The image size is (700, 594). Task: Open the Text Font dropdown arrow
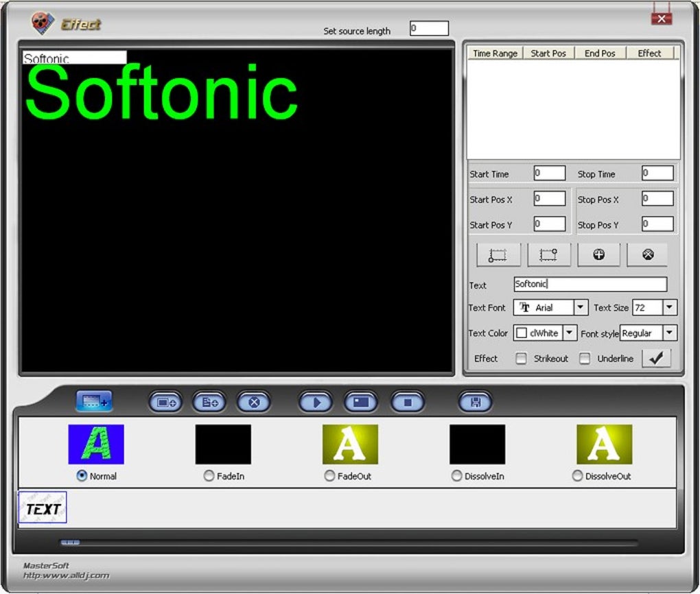click(581, 307)
